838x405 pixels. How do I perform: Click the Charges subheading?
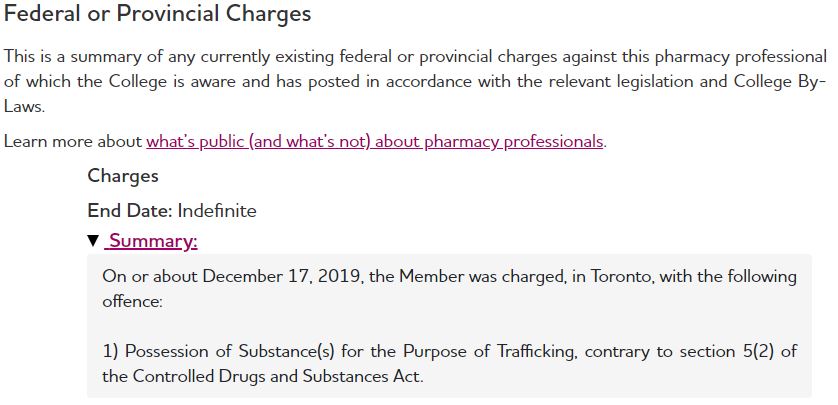pos(123,176)
